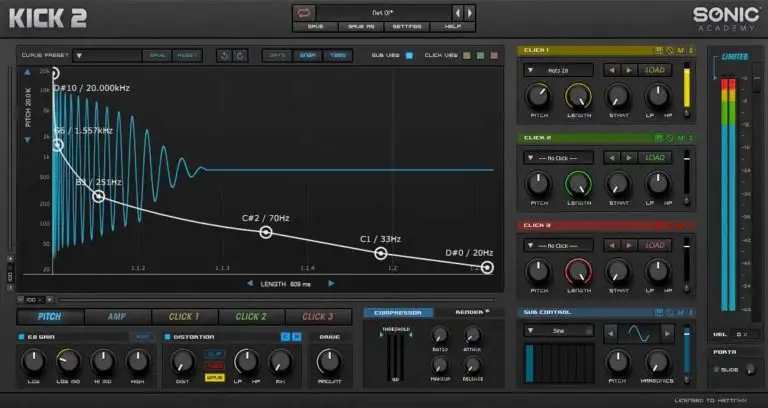Viewport: 768px width, 408px height.
Task: Select the Compressor tab
Action: pos(398,312)
